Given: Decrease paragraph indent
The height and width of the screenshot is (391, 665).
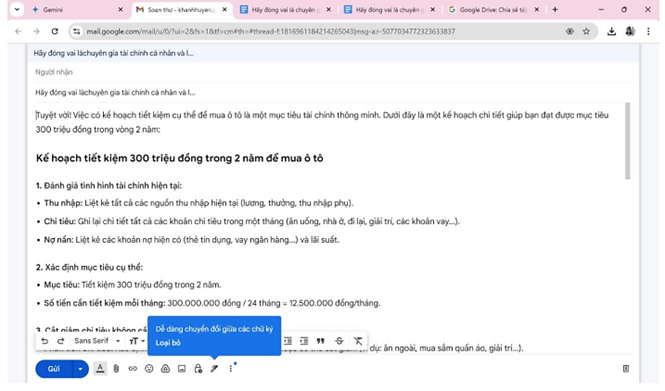Looking at the screenshot, I should pyautogui.click(x=288, y=341).
